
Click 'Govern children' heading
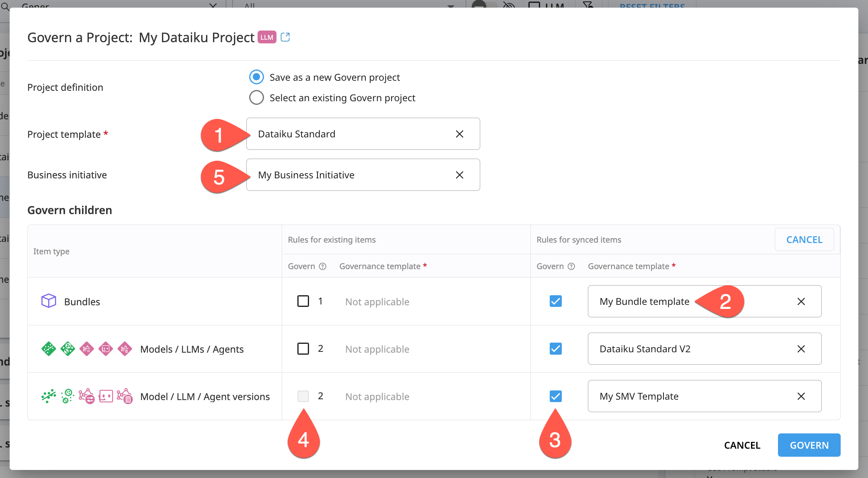click(x=70, y=210)
